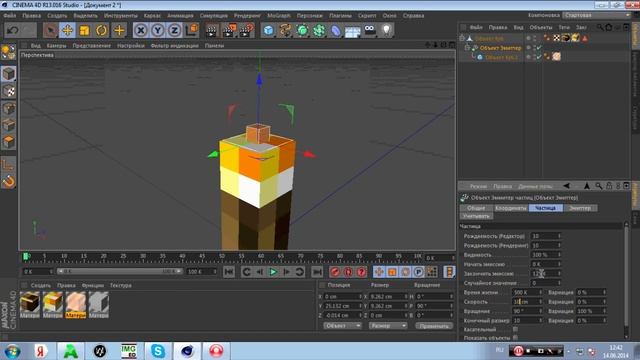640x360 pixels.
Task: Switch to Edges mode in left palette
Action: coord(9,125)
